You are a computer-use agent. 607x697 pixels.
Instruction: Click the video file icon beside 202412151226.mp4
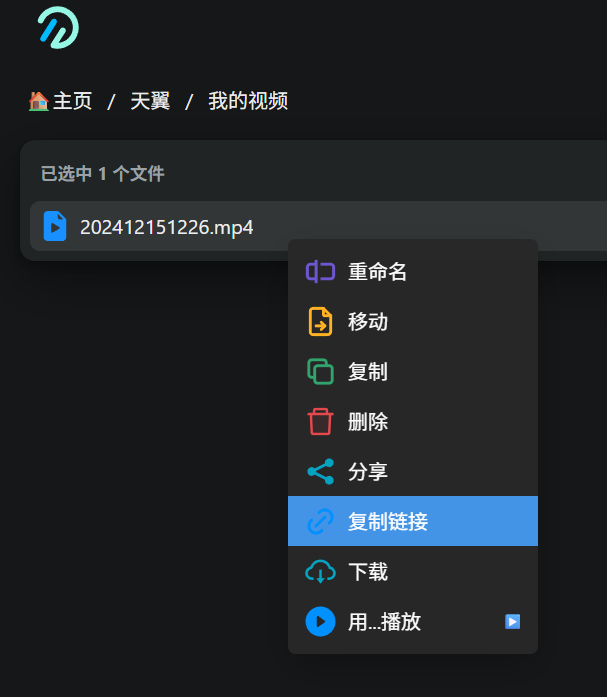click(55, 227)
